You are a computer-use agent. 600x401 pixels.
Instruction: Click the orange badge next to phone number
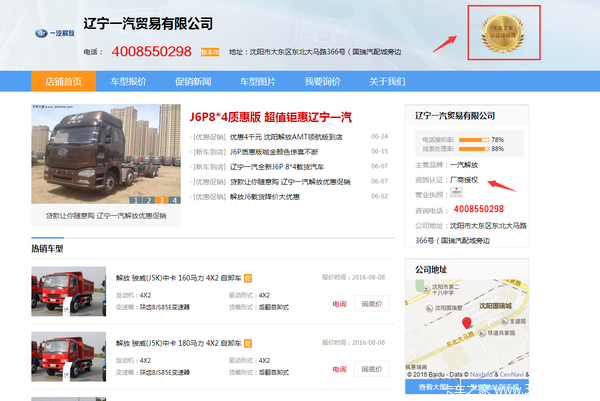pos(210,52)
